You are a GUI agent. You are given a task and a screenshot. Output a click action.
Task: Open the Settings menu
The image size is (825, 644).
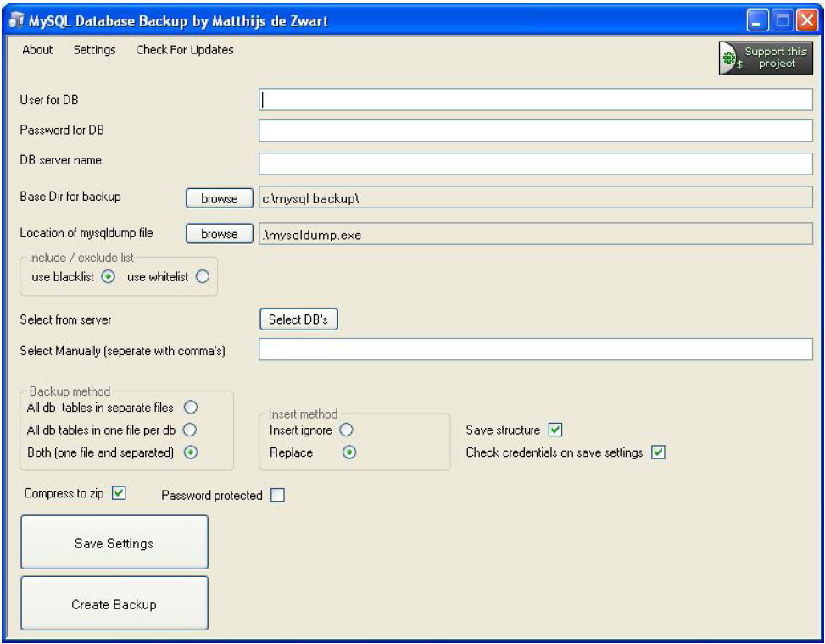[94, 50]
